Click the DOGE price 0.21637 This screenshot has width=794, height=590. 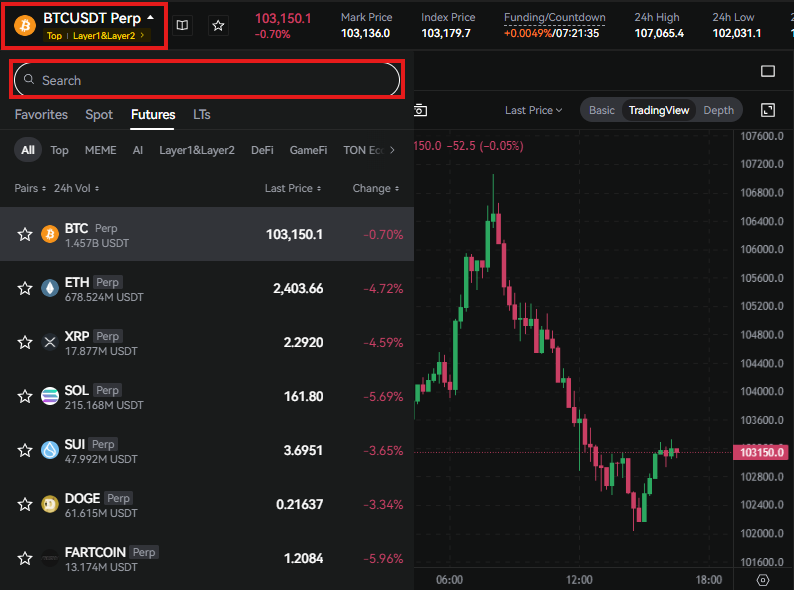(x=299, y=504)
